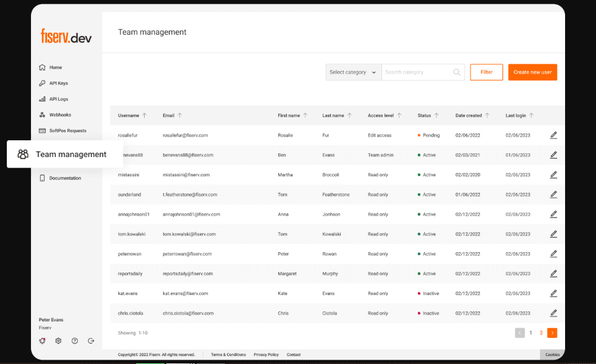Open settings gear icon in sidebar footer
Viewport: 596px width, 364px height.
(58, 341)
